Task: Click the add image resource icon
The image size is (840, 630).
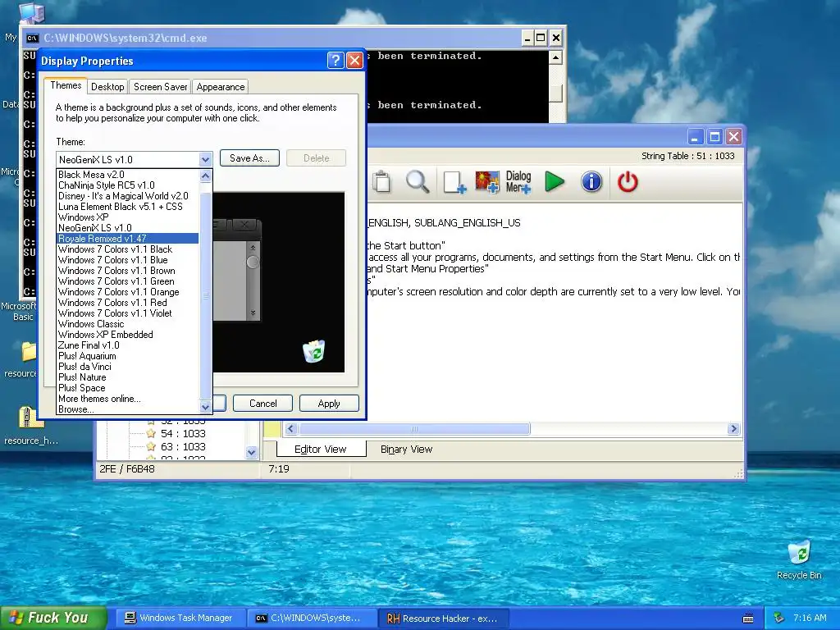Action: [487, 182]
